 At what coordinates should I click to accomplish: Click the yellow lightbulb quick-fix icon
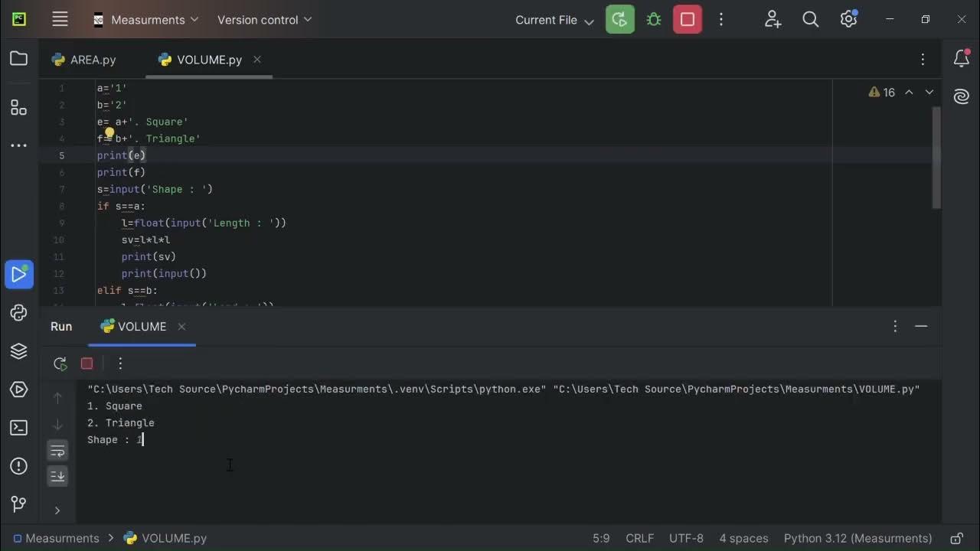[109, 134]
